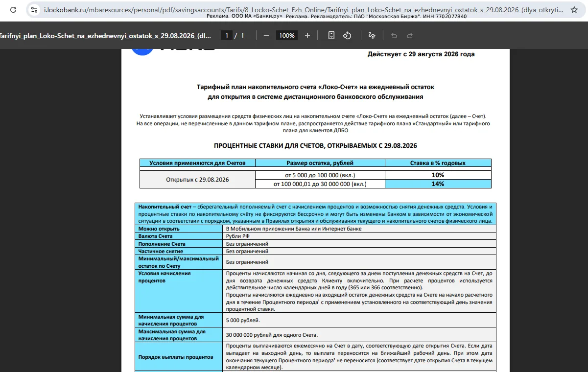Viewport: 588px width, 372px height.
Task: Click the 10% rate cell
Action: (438, 175)
